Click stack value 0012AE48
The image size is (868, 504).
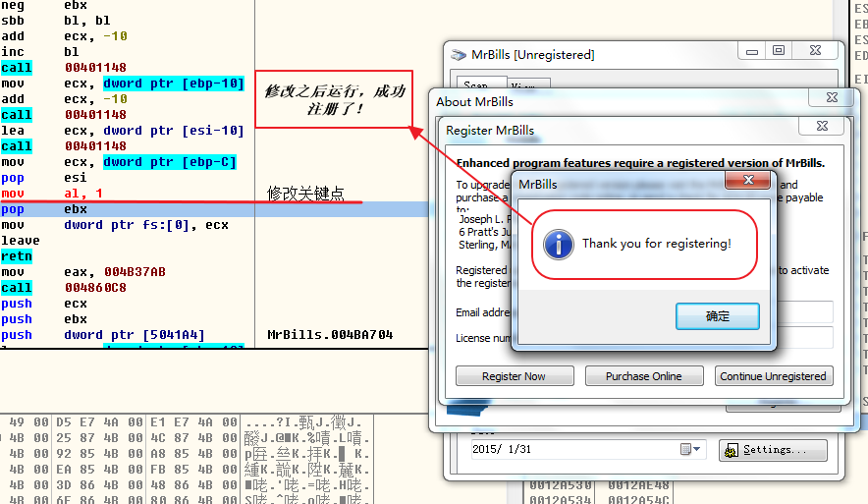(638, 485)
